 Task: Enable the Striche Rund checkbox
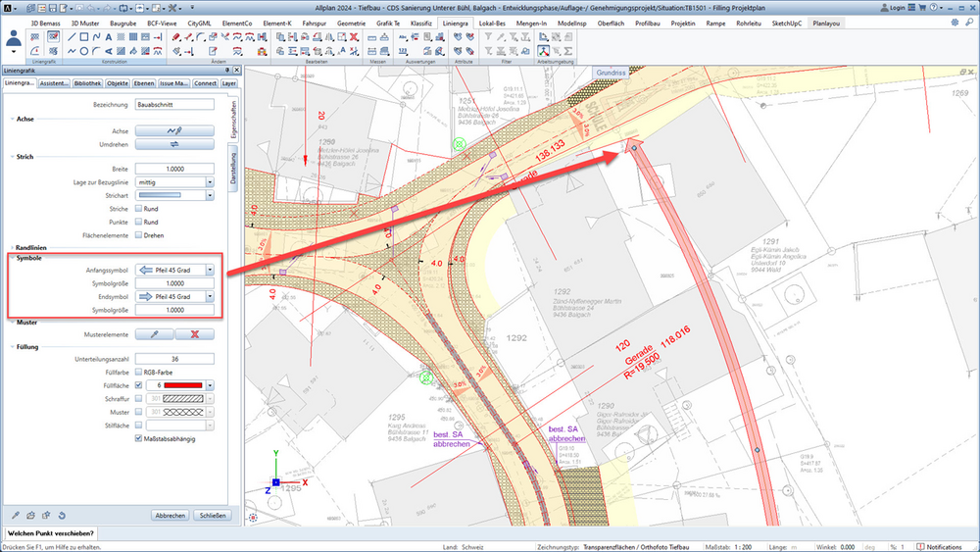click(x=139, y=209)
